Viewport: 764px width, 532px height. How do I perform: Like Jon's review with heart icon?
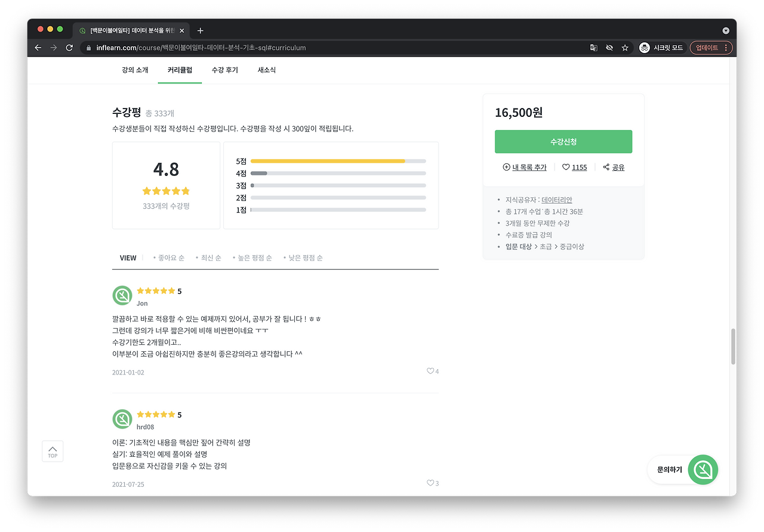tap(430, 371)
